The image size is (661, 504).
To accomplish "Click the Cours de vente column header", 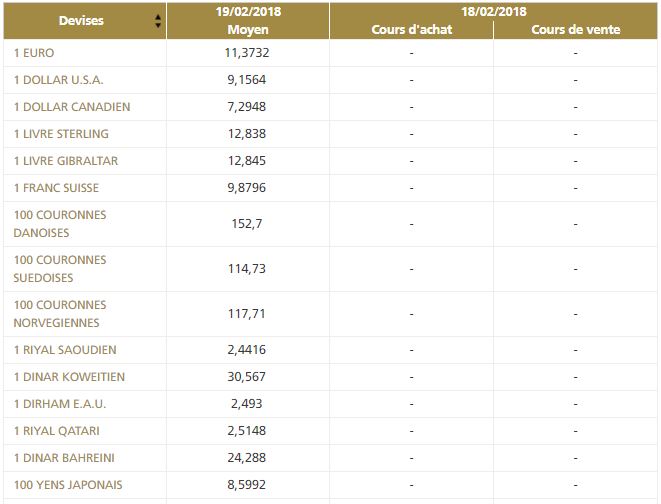I will (x=575, y=30).
